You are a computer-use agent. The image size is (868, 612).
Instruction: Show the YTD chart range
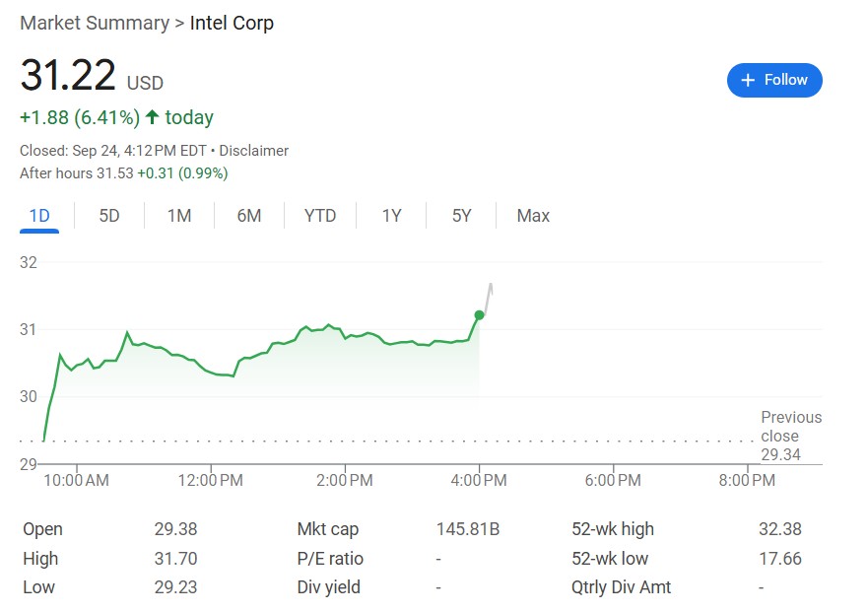(320, 216)
